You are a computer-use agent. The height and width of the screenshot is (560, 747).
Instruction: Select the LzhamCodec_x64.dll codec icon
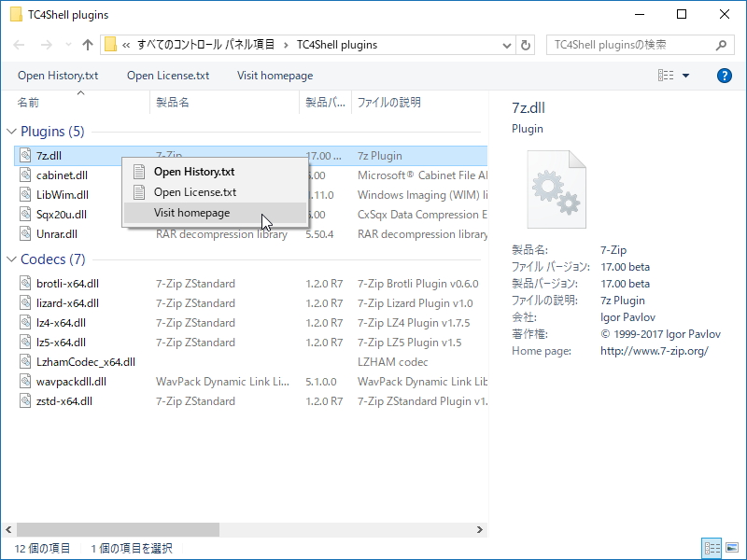(26, 361)
